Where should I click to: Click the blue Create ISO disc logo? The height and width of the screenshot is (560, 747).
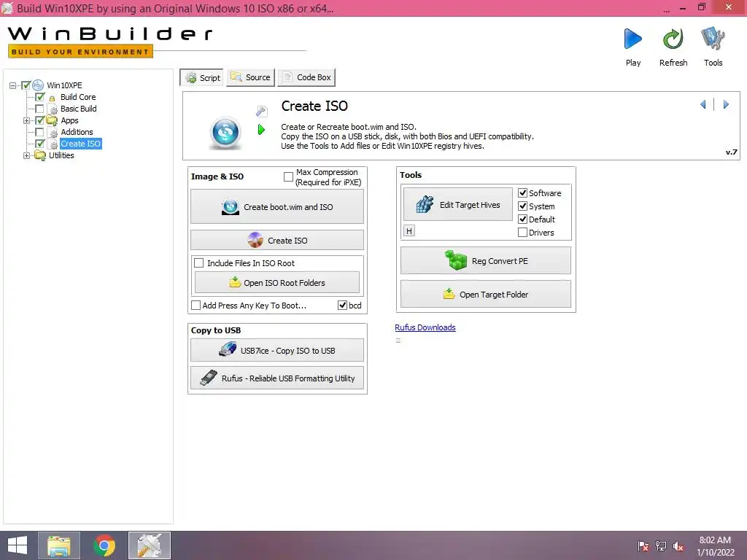[x=225, y=132]
